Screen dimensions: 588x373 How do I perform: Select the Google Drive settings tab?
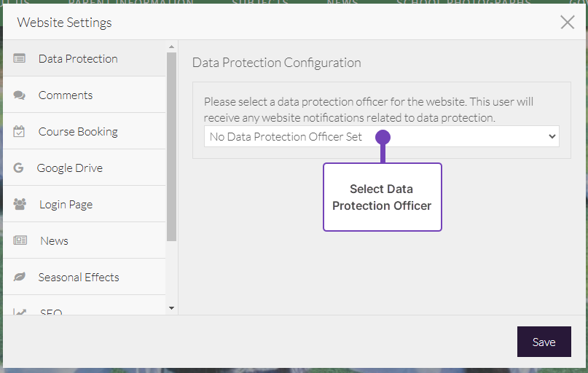(x=70, y=168)
